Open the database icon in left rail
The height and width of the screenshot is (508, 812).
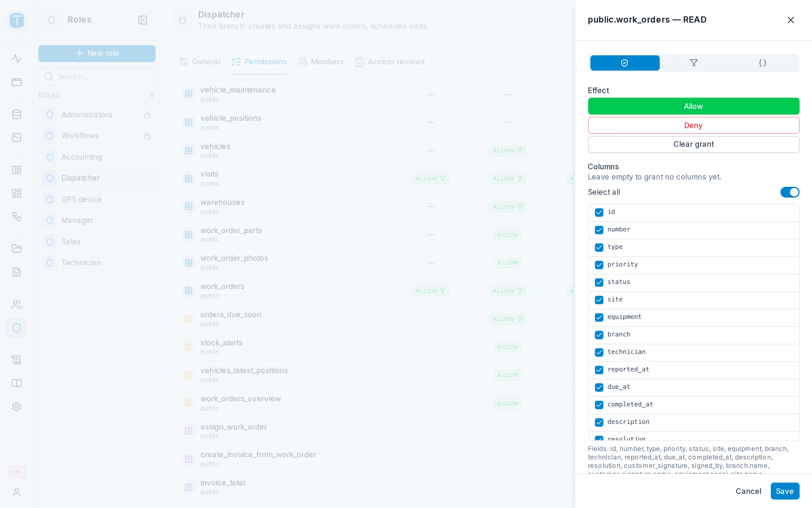tap(16, 114)
